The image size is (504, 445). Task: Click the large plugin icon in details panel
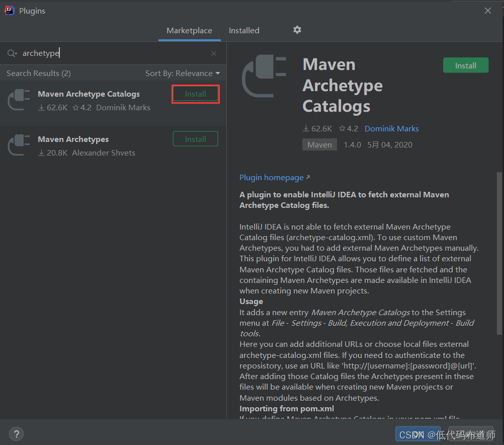[x=264, y=76]
